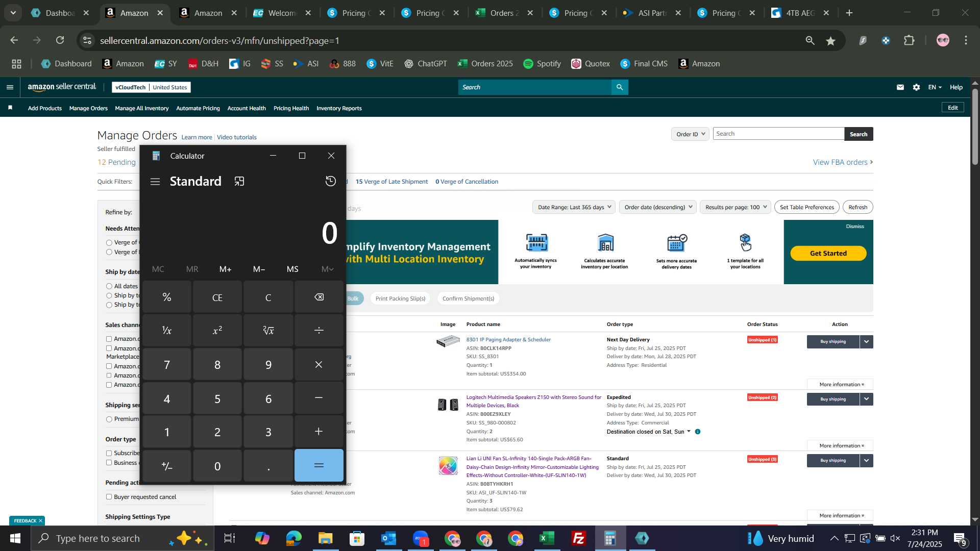Open the browser extensions puzzle icon
The width and height of the screenshot is (980, 551).
pos(909,40)
